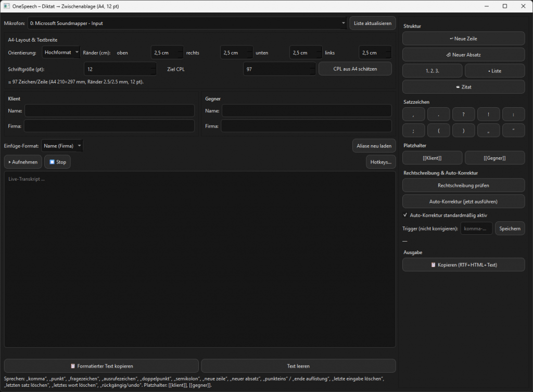Start recording with the Aufnehmen button
Image resolution: width=533 pixels, height=392 pixels.
coord(23,162)
